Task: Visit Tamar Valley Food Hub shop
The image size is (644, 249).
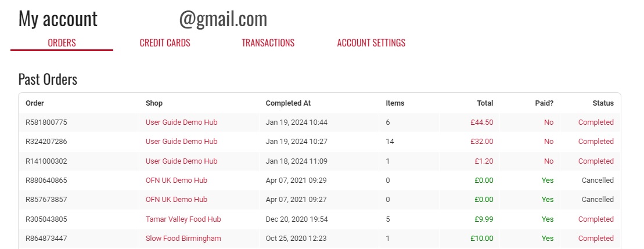Action: [183, 219]
